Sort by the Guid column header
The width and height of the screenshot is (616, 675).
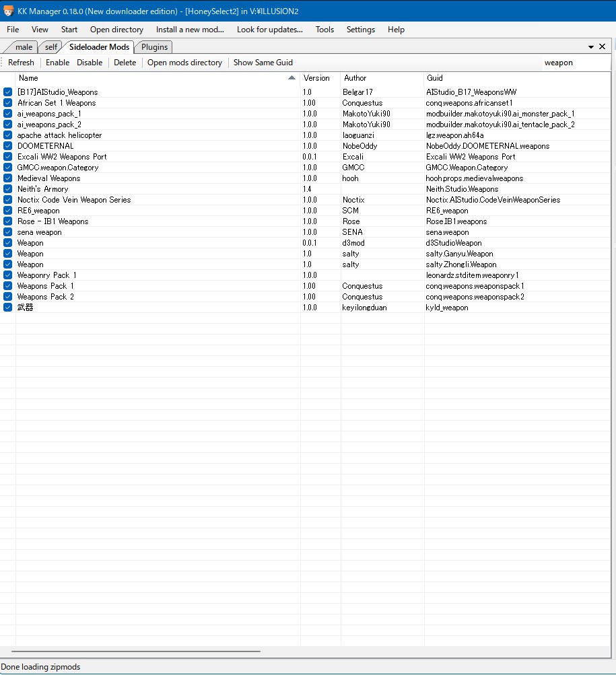tap(517, 78)
